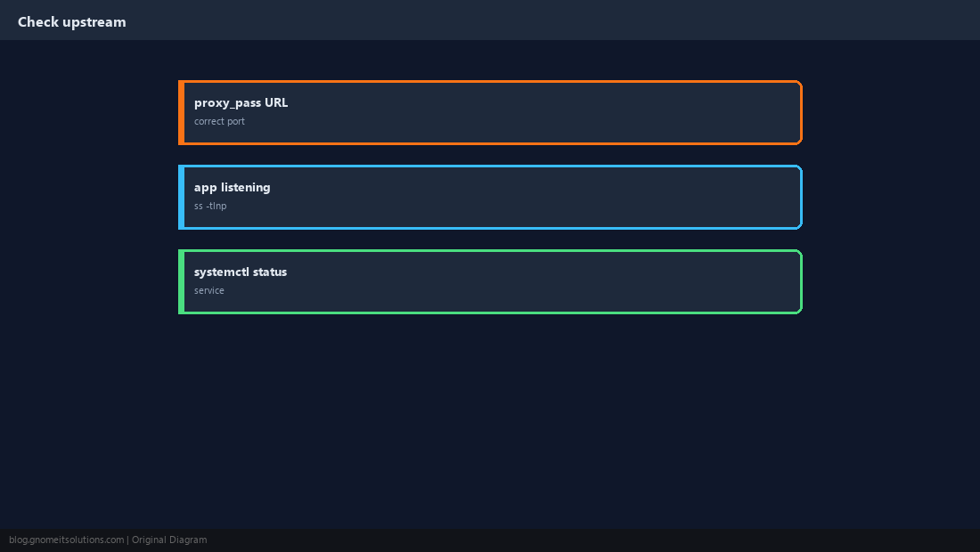Image resolution: width=980 pixels, height=552 pixels.
Task: Open the app listening card
Action: pyautogui.click(x=490, y=198)
